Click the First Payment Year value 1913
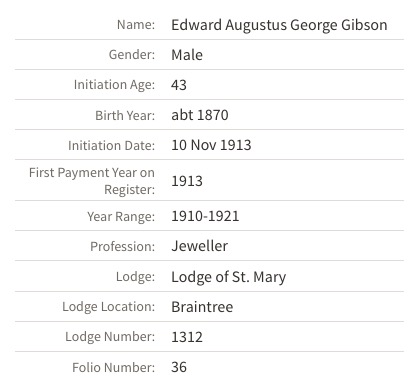 pyautogui.click(x=187, y=181)
